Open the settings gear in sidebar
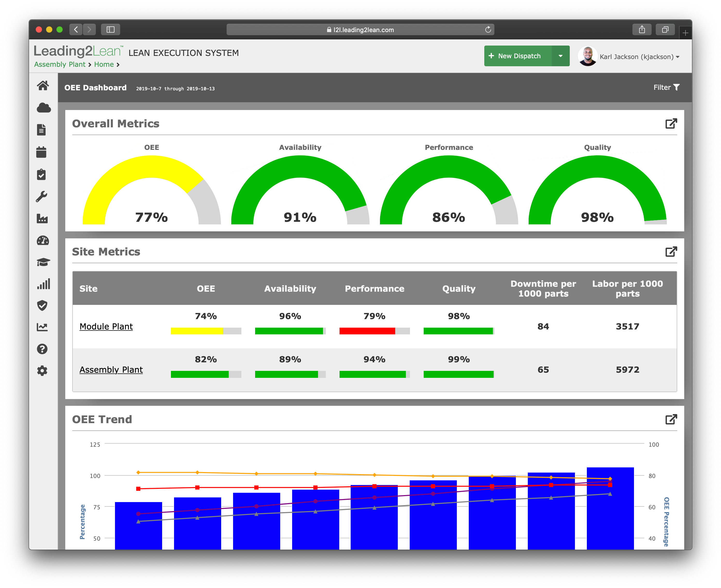Image resolution: width=721 pixels, height=588 pixels. [x=42, y=371]
